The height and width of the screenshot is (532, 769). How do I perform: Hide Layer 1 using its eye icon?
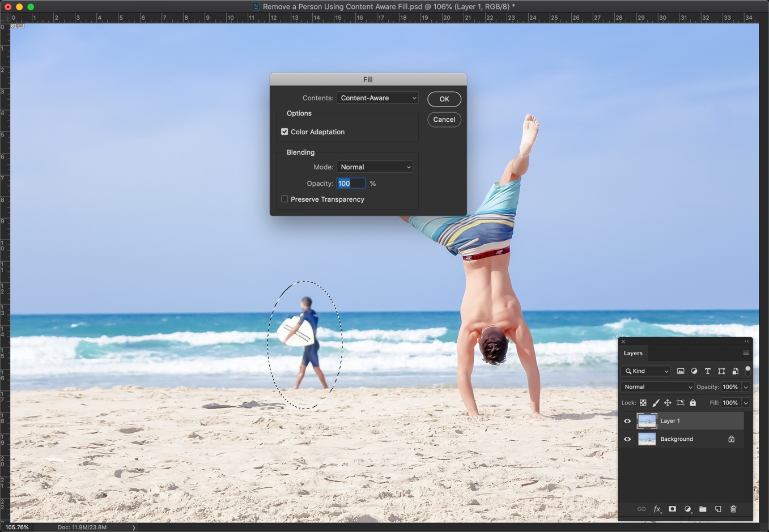click(x=627, y=421)
